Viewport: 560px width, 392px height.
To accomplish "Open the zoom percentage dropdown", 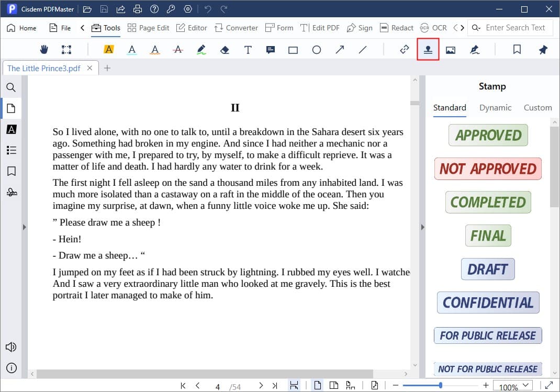I will [512, 386].
